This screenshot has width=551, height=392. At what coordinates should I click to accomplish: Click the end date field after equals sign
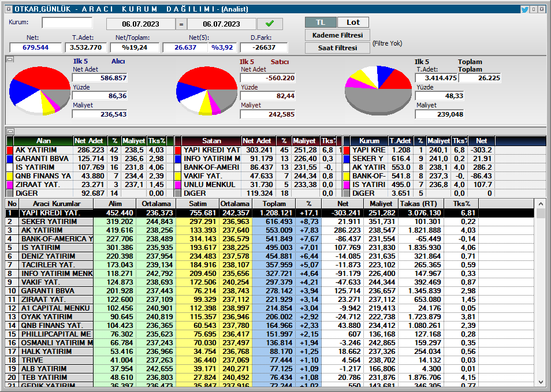coord(221,24)
